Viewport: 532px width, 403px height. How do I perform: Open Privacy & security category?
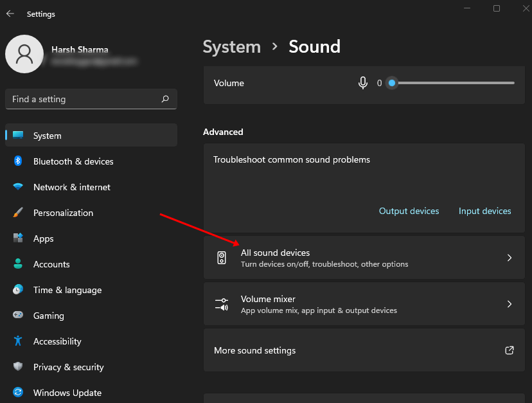68,367
